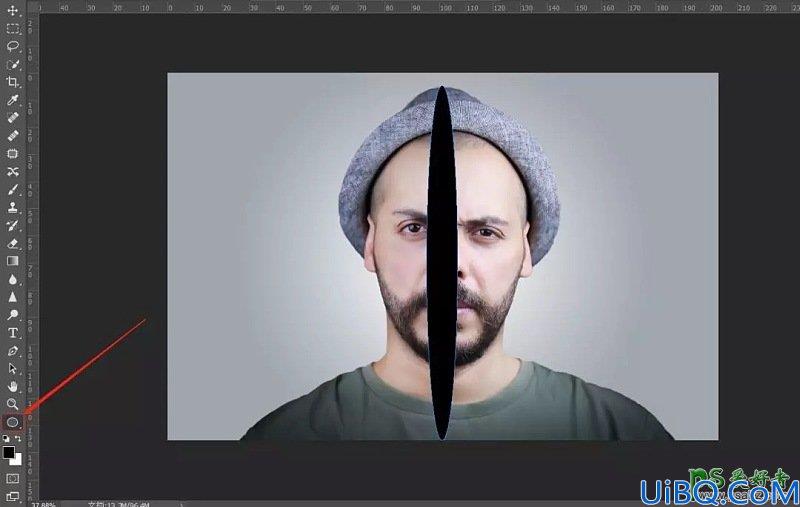Click the horizontal ruler at top
Image resolution: width=800 pixels, height=507 pixels.
click(419, 7)
